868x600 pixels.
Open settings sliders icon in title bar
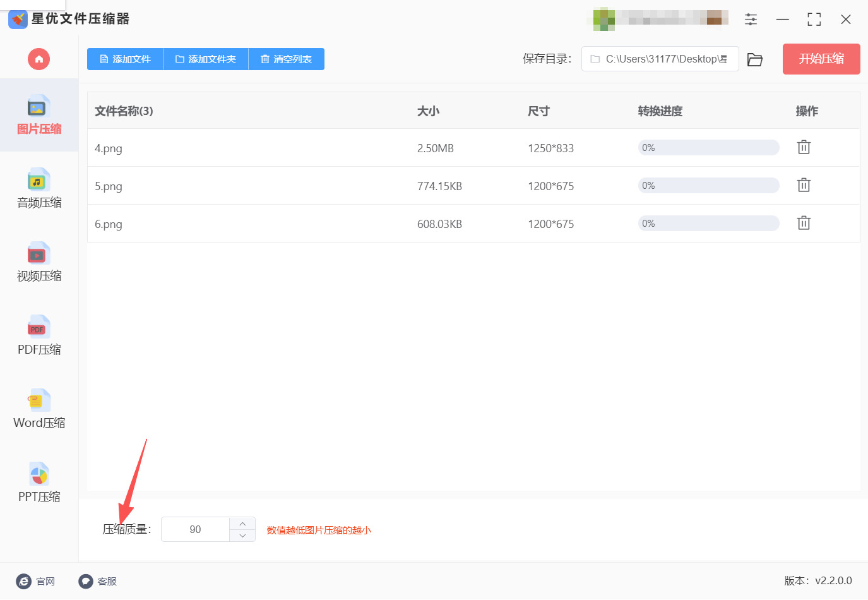[751, 19]
